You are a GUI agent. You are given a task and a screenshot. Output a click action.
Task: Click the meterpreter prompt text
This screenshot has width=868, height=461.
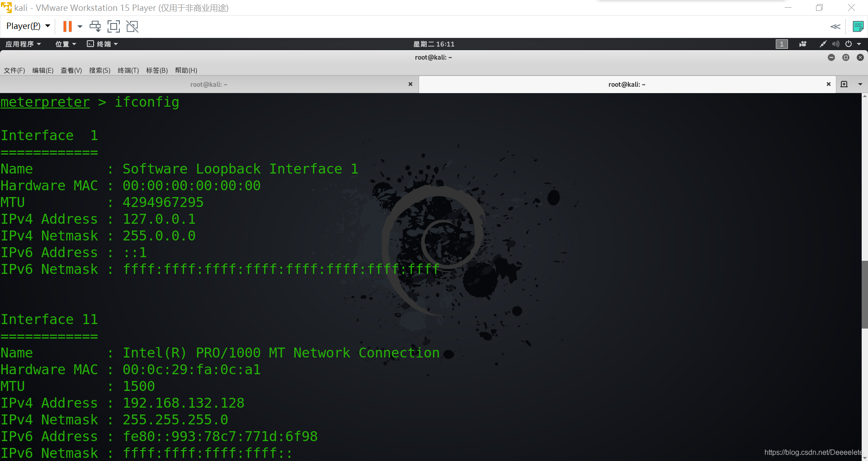pyautogui.click(x=45, y=102)
